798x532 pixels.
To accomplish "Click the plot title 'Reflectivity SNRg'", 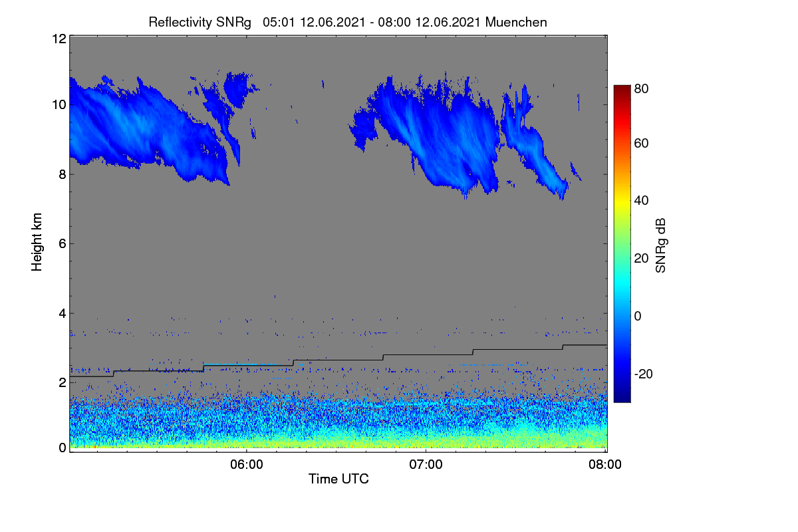I will tap(200, 22).
